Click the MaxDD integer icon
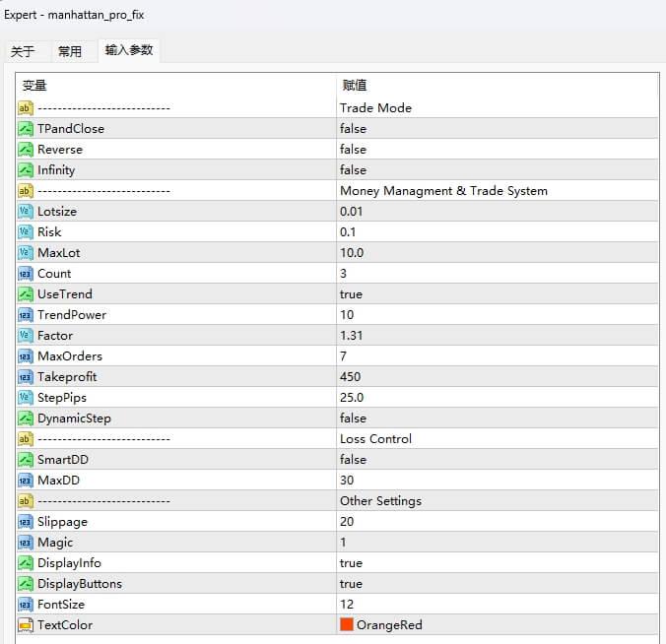Viewport: 666px width, 644px height. click(x=26, y=481)
